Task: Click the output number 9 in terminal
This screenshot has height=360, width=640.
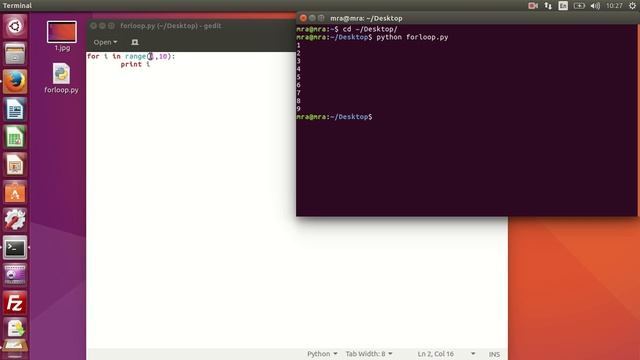Action: coord(298,109)
